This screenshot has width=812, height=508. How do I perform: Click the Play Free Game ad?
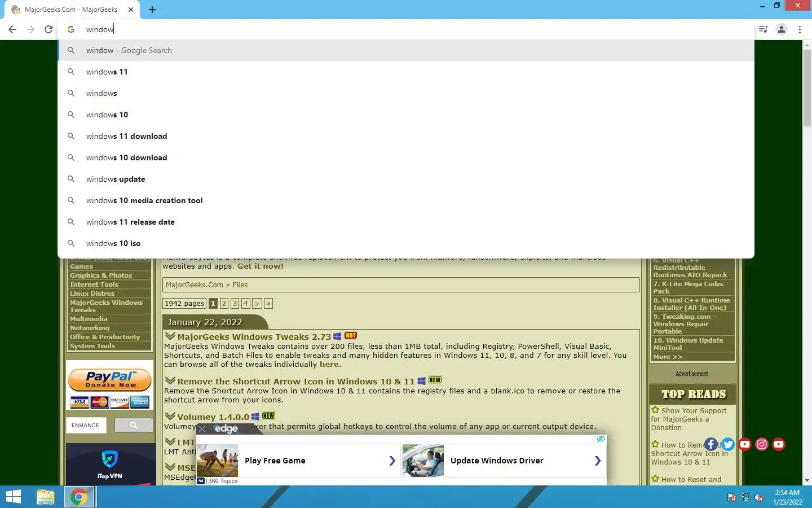(x=298, y=461)
